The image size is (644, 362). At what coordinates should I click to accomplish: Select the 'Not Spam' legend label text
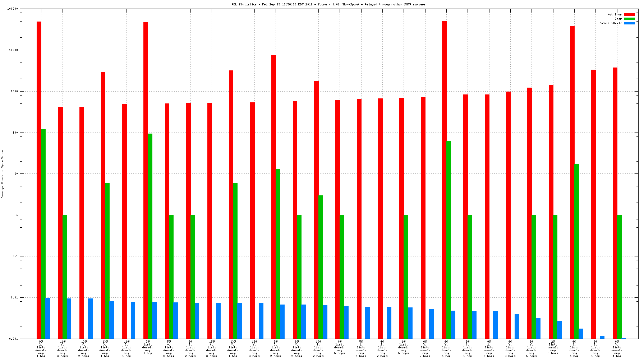[x=615, y=14]
